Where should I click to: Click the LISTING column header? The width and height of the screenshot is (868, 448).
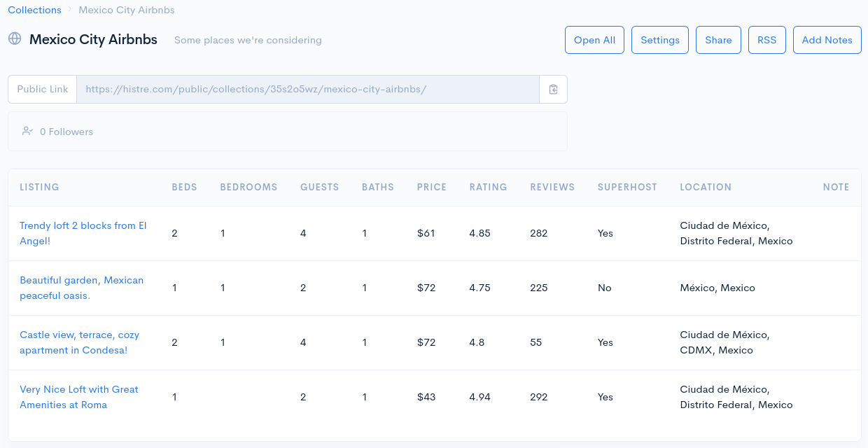tap(39, 187)
